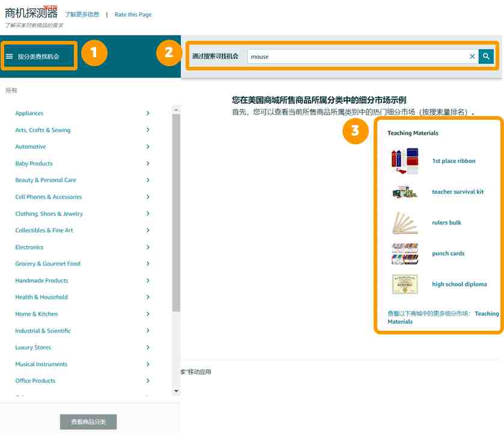Open the punch cards thumbnail

point(404,254)
